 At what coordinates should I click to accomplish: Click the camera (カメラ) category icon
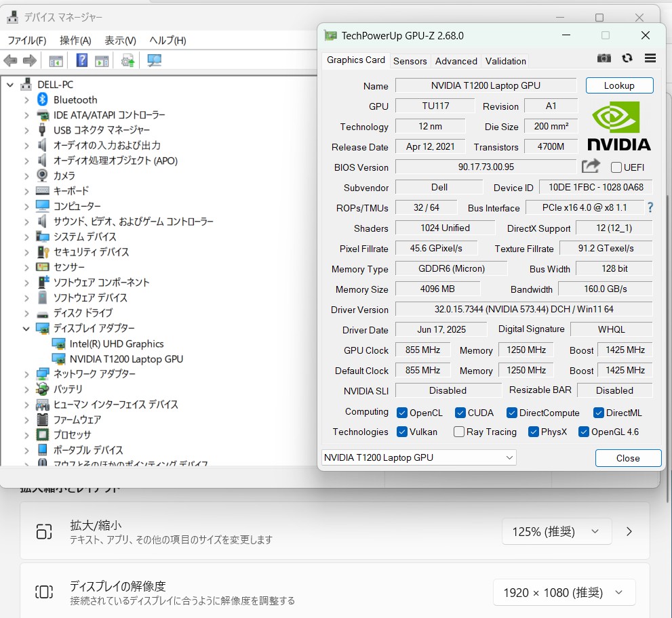[x=42, y=176]
